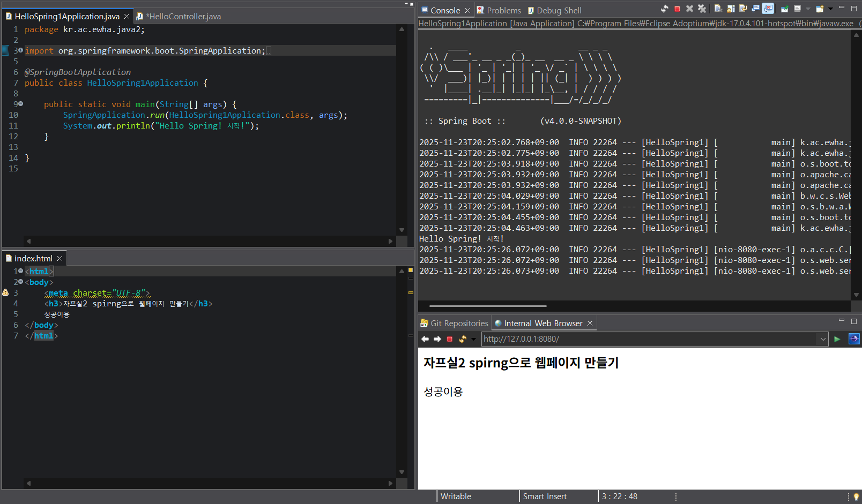Viewport: 862px width, 504px height.
Task: Maximize the Console view panel
Action: (854, 9)
